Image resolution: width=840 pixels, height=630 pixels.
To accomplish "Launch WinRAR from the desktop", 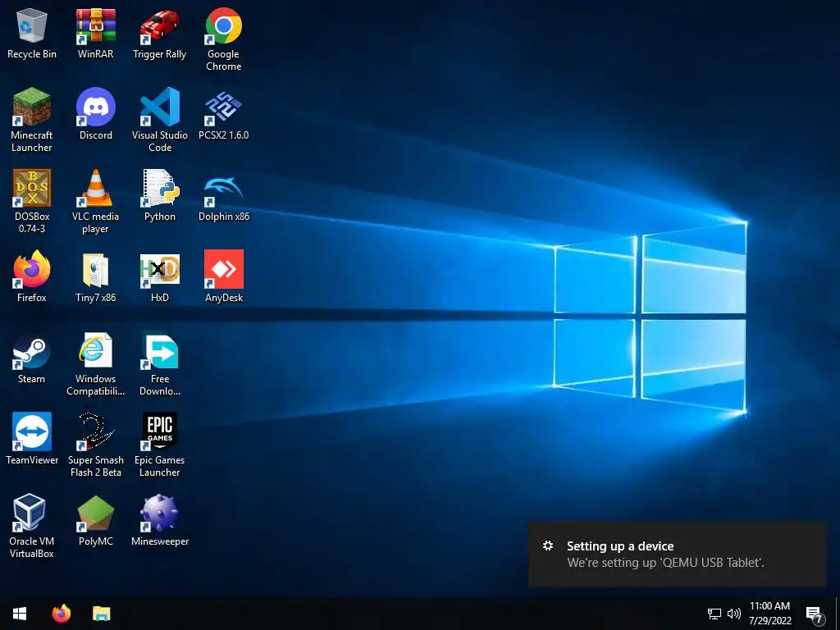I will coord(95,33).
